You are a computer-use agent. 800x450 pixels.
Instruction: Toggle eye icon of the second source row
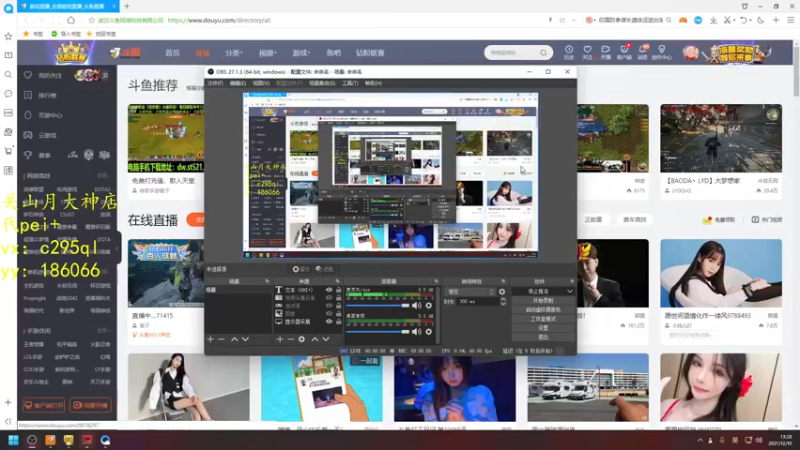click(x=329, y=297)
